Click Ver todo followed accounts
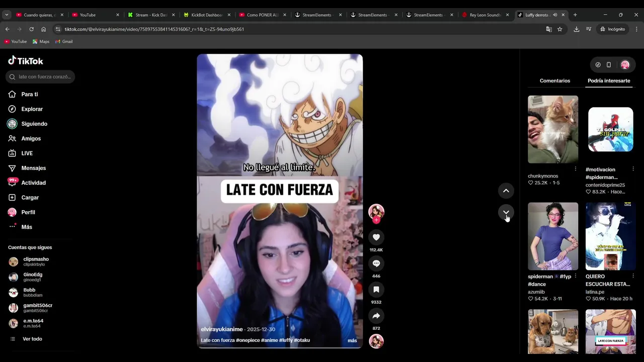 point(32,339)
